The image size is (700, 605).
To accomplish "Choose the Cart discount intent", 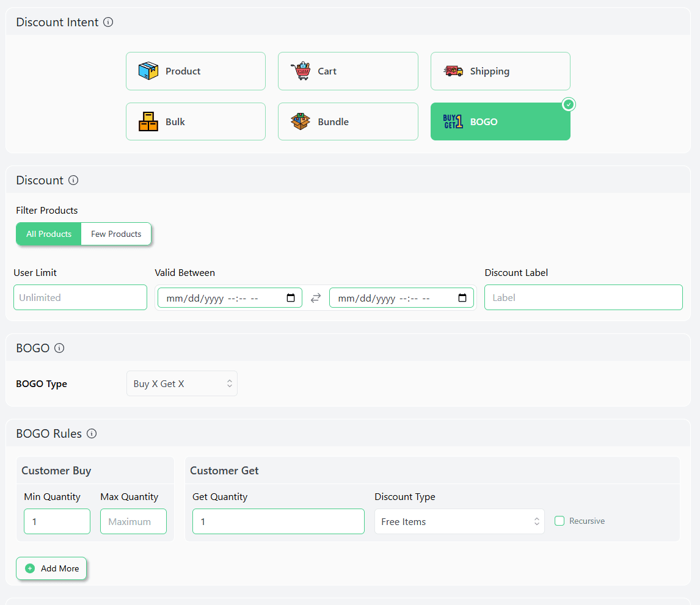I will click(348, 71).
